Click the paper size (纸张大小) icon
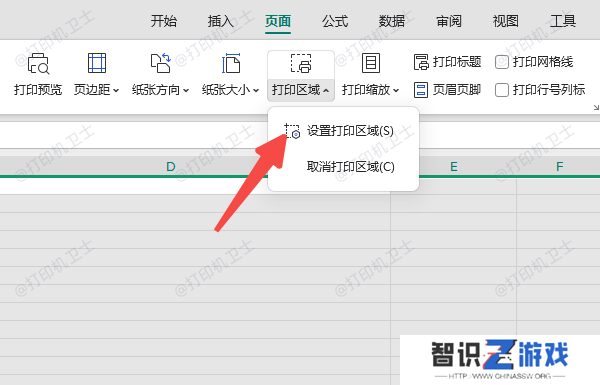 pos(231,63)
